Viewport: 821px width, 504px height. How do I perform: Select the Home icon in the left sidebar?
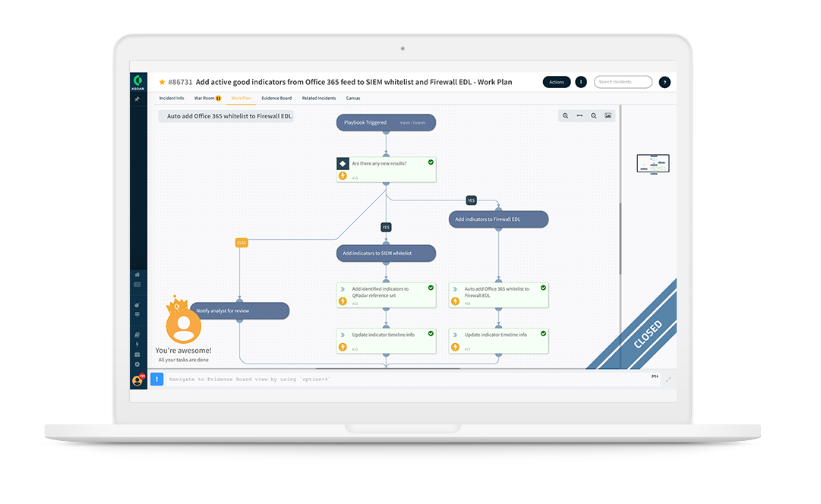pyautogui.click(x=138, y=275)
